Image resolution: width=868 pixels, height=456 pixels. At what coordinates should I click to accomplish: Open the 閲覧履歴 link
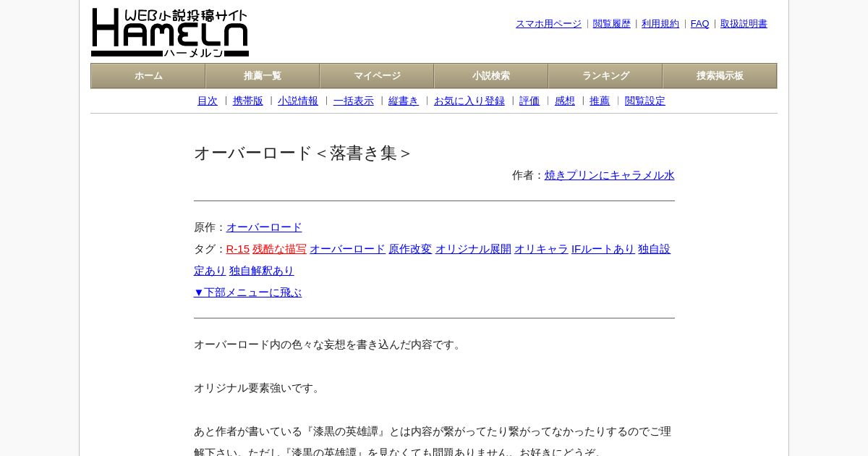tap(612, 24)
